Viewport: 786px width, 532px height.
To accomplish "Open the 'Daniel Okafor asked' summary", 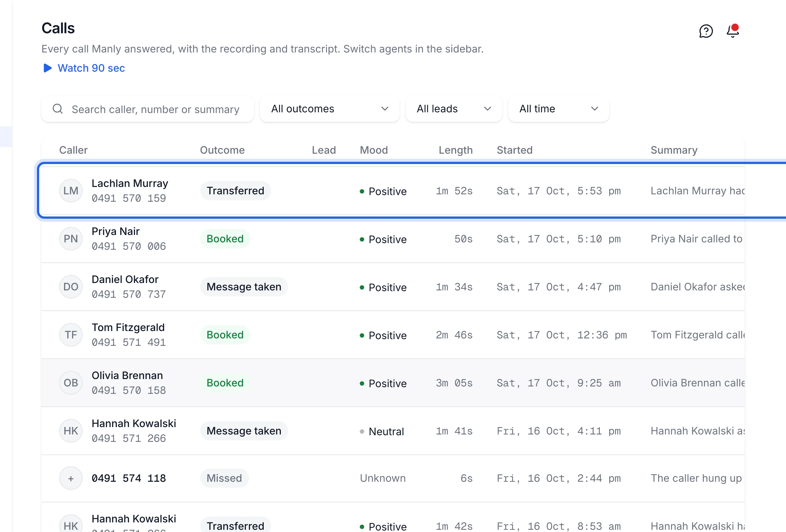I will click(x=697, y=287).
